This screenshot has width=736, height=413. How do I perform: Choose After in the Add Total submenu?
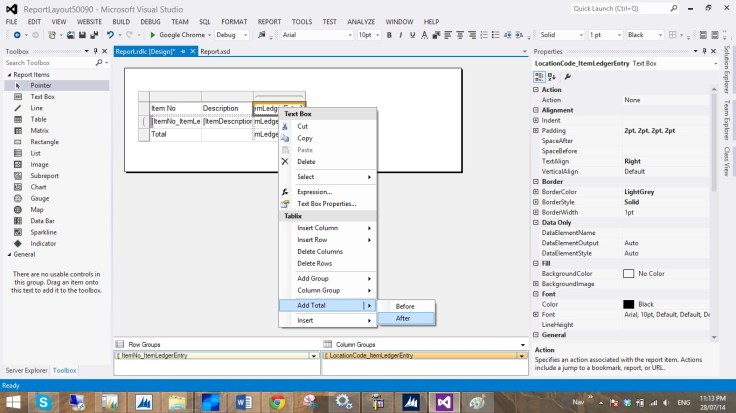click(404, 318)
